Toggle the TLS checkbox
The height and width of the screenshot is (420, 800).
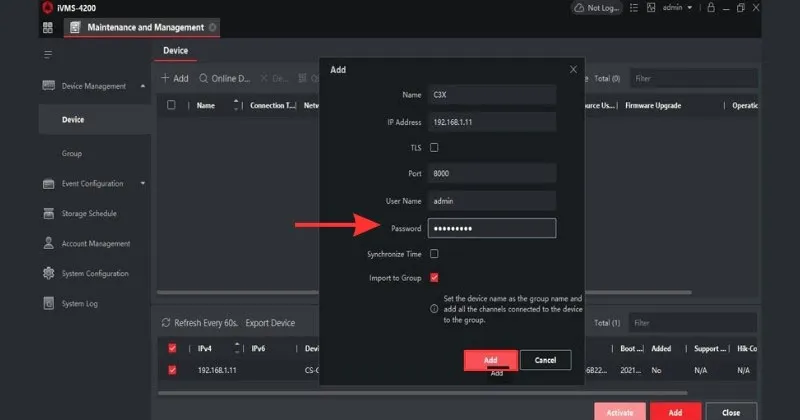point(434,147)
